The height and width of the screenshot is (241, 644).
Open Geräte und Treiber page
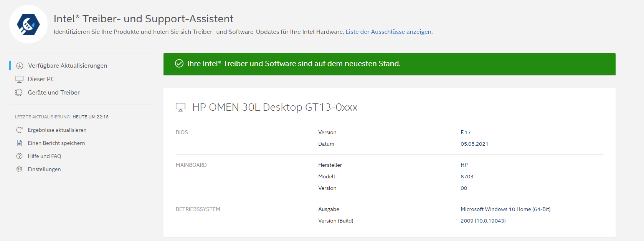[x=54, y=93]
